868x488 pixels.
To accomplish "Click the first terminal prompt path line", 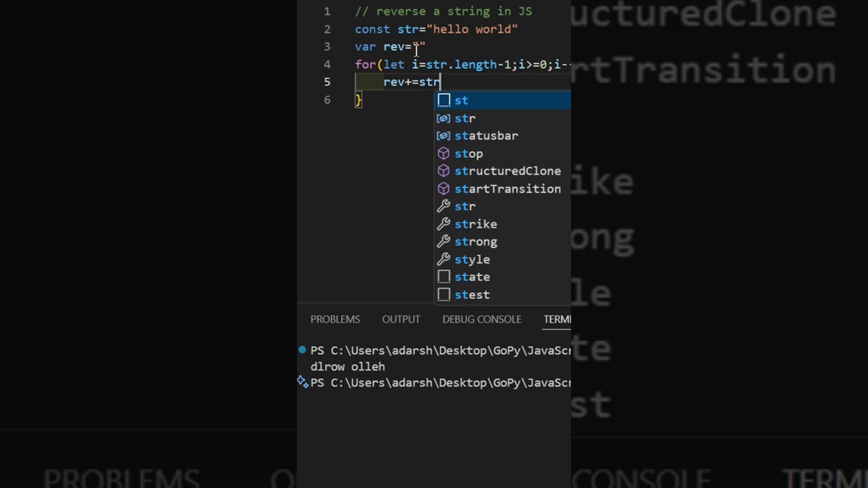I will [441, 350].
